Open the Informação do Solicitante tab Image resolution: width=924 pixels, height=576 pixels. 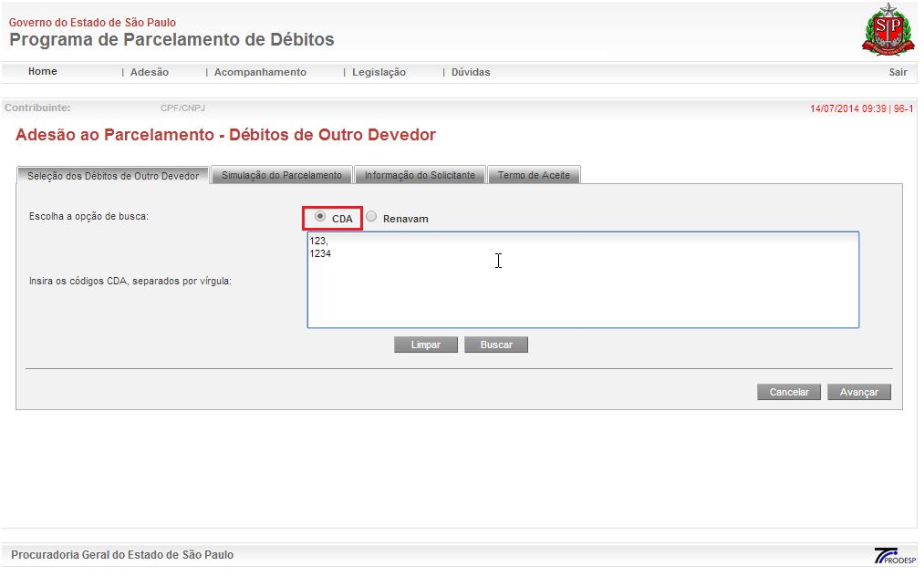click(x=420, y=175)
